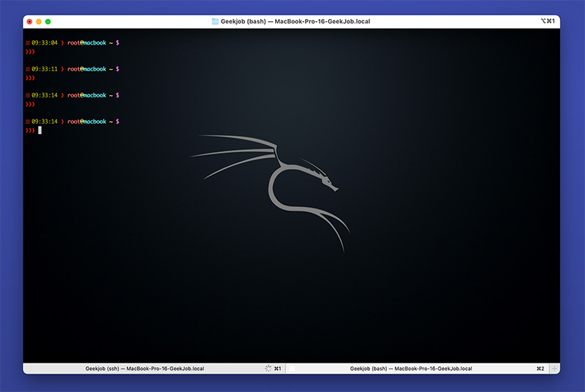Click the terminal cursor block at the last prompt
The height and width of the screenshot is (392, 585).
[x=40, y=130]
